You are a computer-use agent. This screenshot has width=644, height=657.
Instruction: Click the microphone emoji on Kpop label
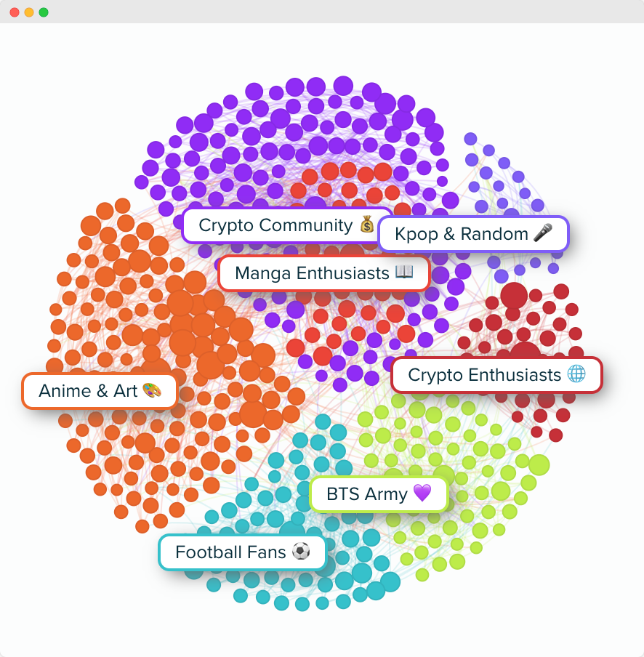[x=542, y=233]
